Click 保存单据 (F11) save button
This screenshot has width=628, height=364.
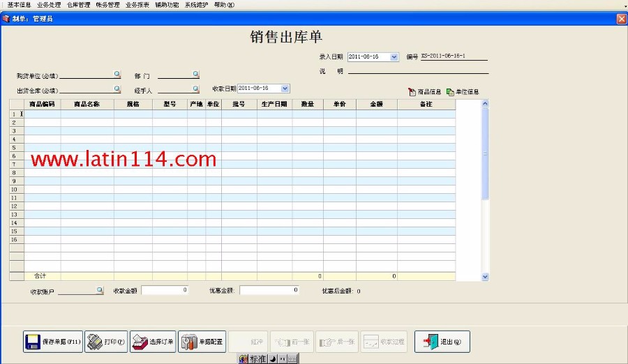click(x=53, y=342)
